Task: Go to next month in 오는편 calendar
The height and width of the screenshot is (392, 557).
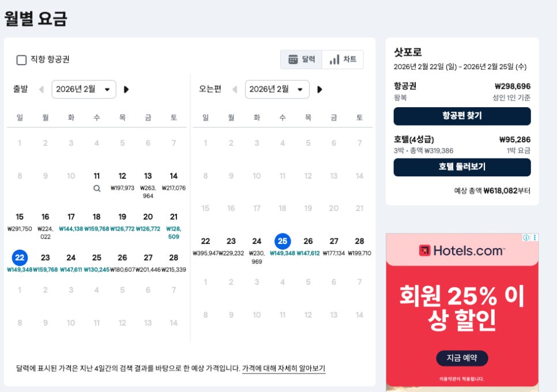Action: (x=319, y=89)
